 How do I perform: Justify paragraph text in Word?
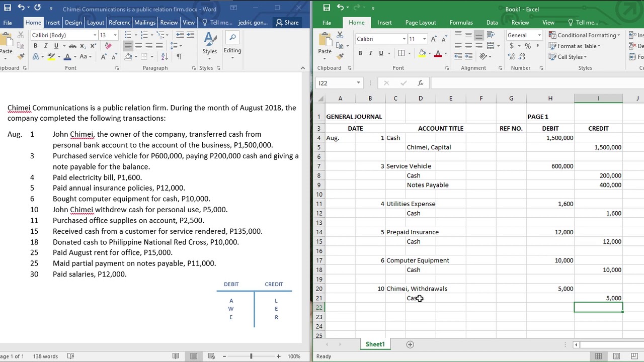(x=159, y=46)
